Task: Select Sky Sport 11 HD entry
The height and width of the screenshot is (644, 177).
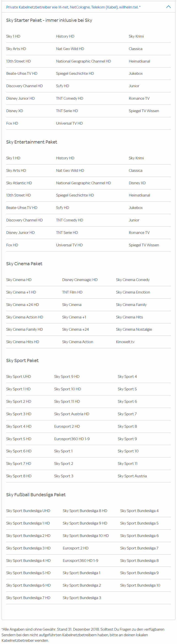Action: [x=67, y=401]
